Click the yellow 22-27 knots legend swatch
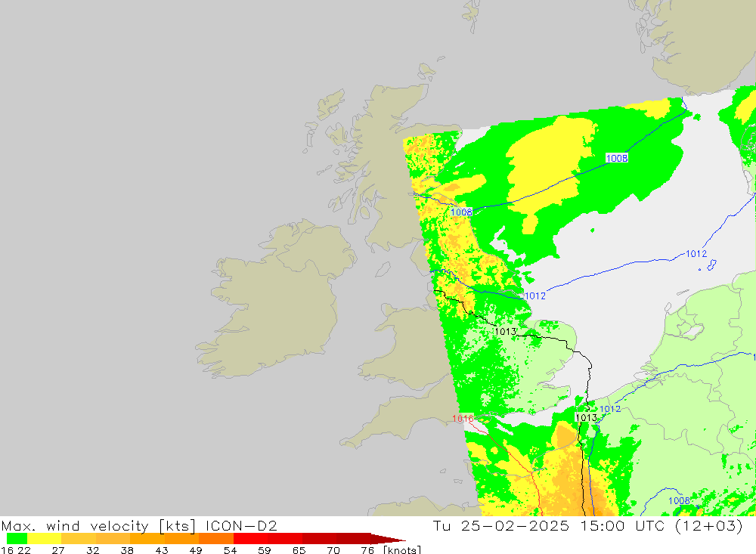This screenshot has width=756, height=554. pos(45,539)
